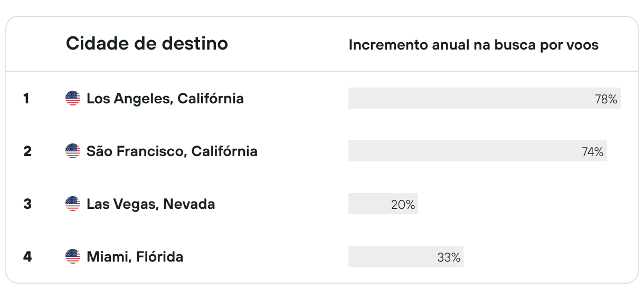644x289 pixels.
Task: Select the São Francisco, Califórnia destination
Action: coord(172,151)
